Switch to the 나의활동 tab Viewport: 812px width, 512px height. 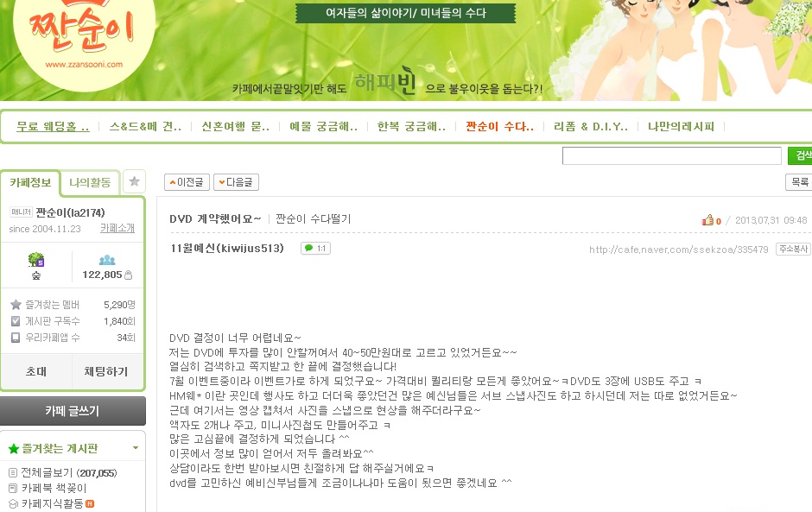(90, 182)
